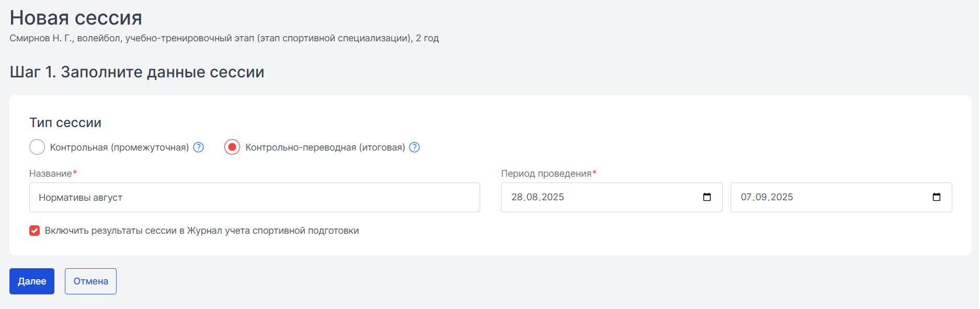Select day 07 in end date field

[746, 197]
